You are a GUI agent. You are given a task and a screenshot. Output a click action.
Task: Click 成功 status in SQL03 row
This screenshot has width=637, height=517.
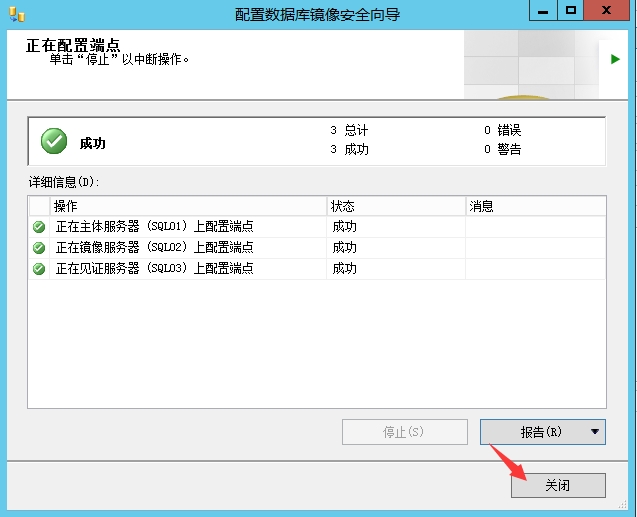[344, 269]
